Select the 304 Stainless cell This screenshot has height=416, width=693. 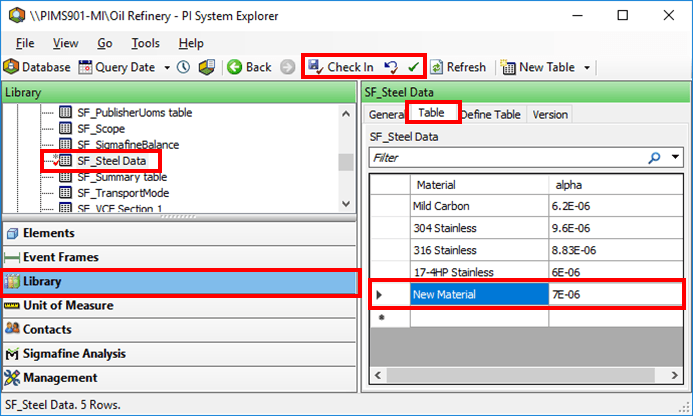tap(479, 228)
